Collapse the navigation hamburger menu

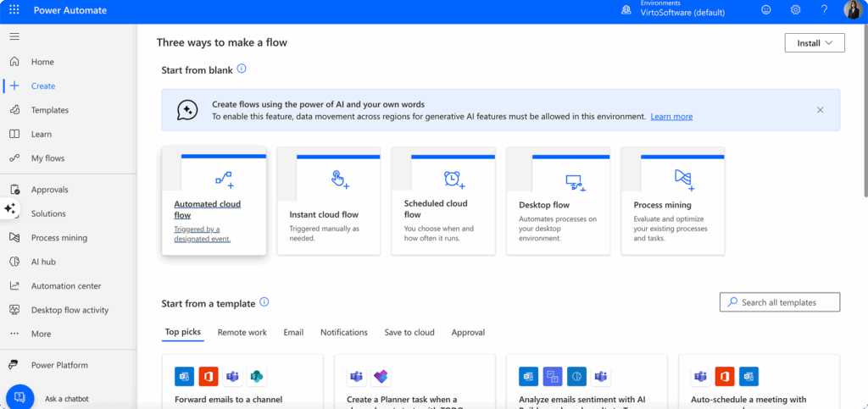click(14, 36)
